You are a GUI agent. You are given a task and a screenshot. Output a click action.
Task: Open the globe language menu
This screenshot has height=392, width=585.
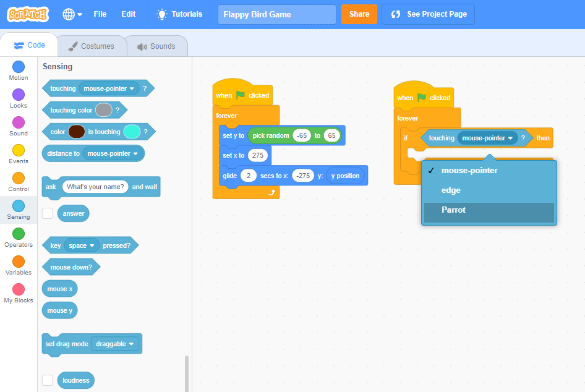click(72, 14)
